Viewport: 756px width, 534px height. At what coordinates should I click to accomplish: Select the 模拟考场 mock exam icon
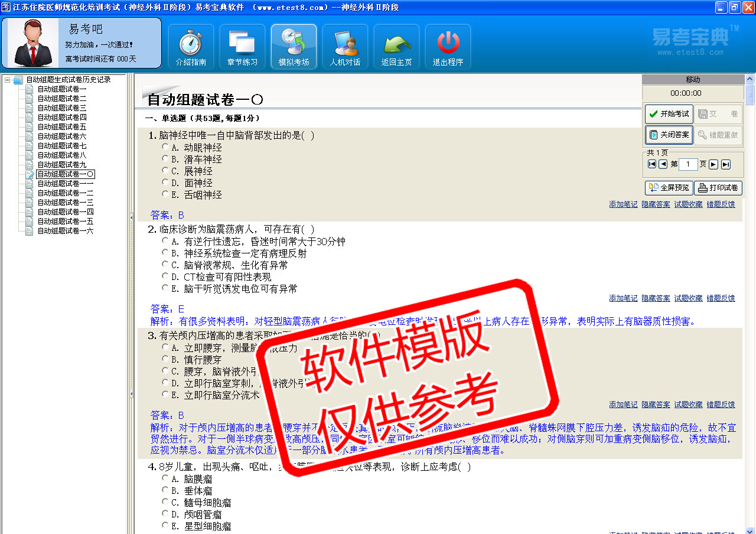294,47
